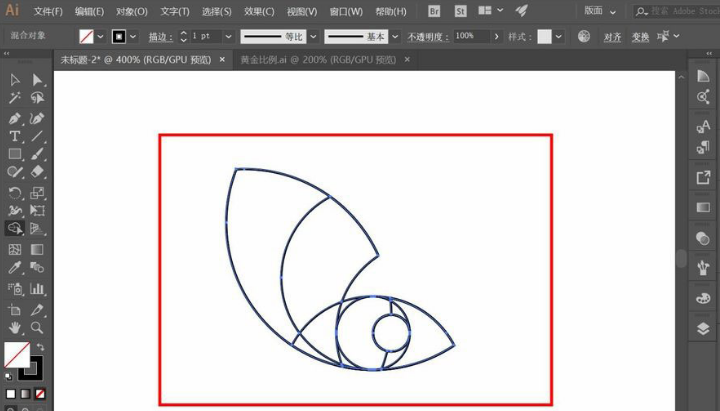Select the Scale tool
720x411 pixels.
[37, 193]
